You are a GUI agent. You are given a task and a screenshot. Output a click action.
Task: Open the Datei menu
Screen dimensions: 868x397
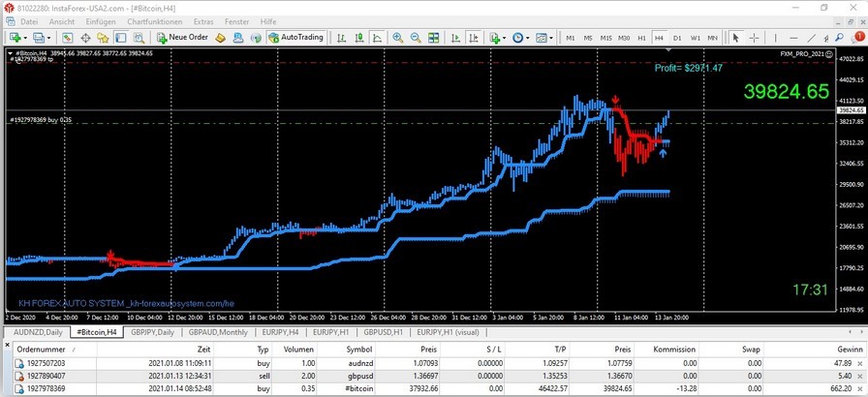pos(29,21)
